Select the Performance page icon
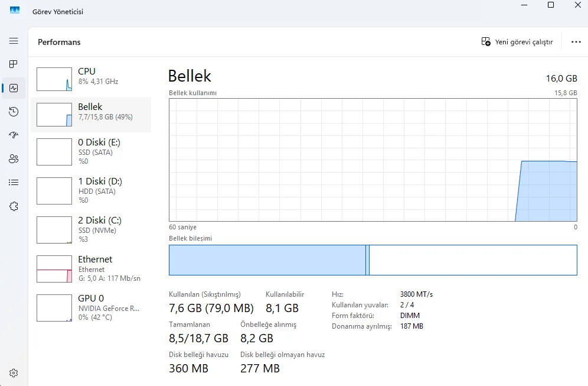 pyautogui.click(x=14, y=88)
